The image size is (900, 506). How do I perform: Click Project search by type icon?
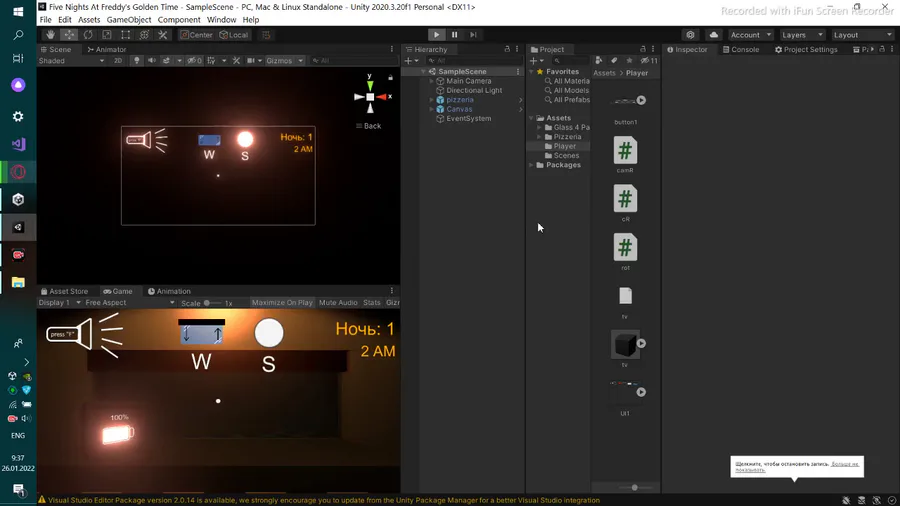point(599,61)
